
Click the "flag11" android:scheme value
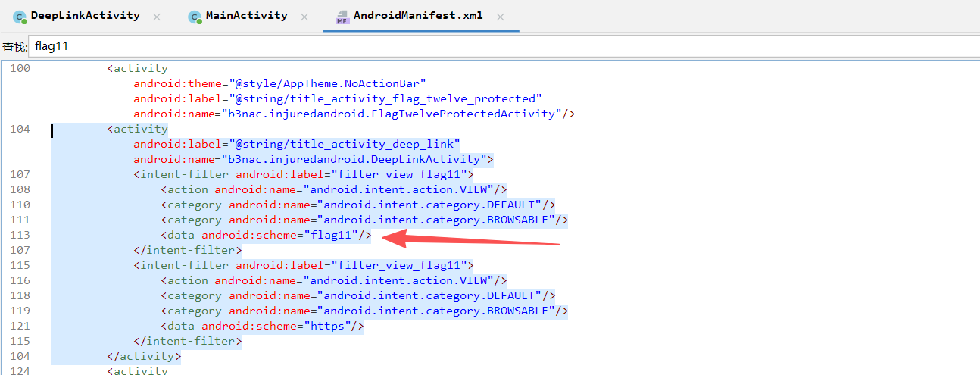[x=331, y=236]
